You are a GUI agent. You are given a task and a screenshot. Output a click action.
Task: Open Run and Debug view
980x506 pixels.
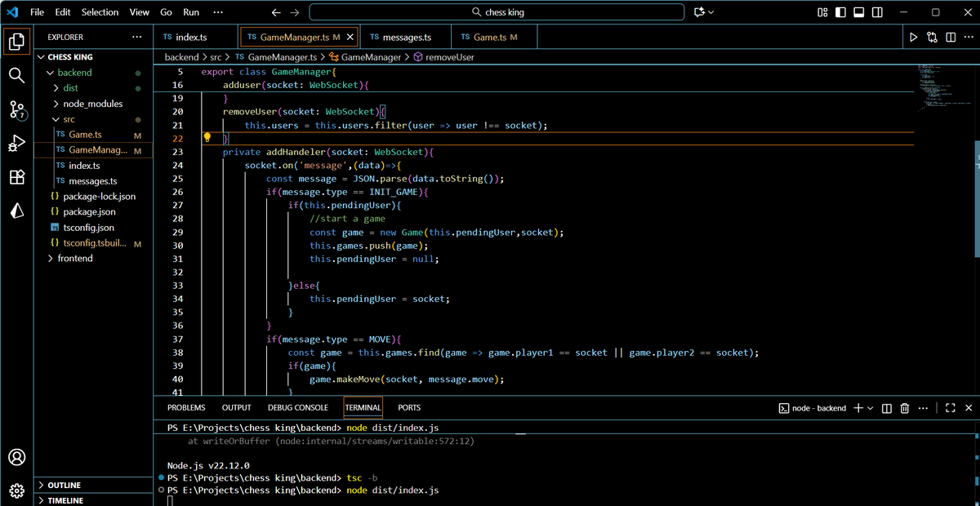coord(16,144)
